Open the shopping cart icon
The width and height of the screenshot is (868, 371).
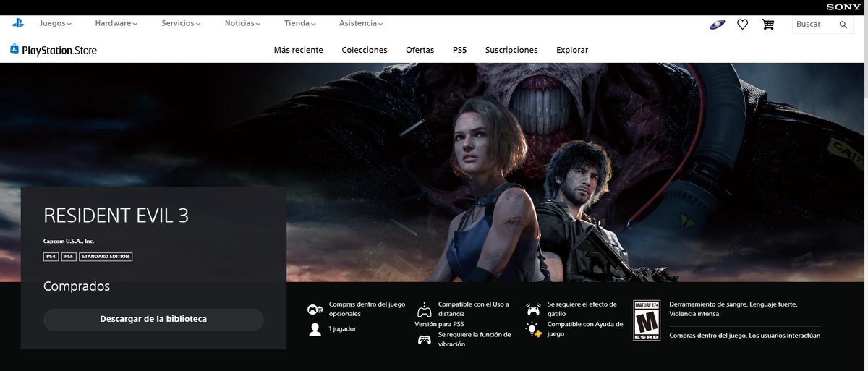click(x=768, y=25)
